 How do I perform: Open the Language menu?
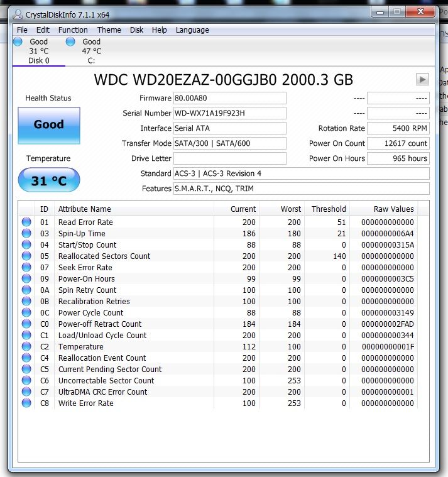[192, 30]
